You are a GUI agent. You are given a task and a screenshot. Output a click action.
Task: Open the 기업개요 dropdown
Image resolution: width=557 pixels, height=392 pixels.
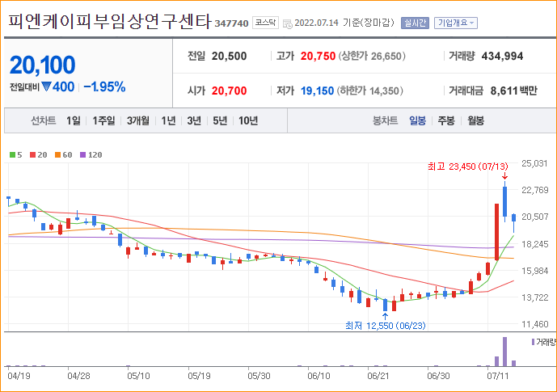click(456, 23)
